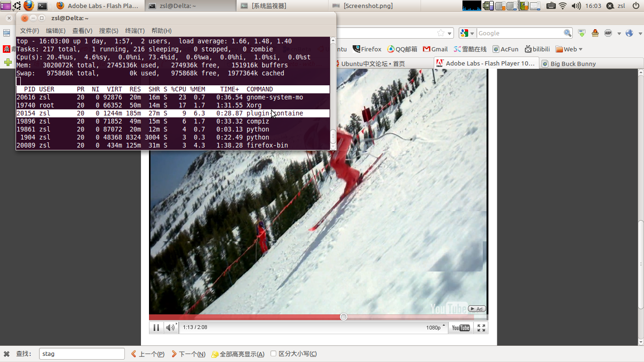The height and width of the screenshot is (362, 644).
Task: Click the green download arrow toolbar icon
Action: pyautogui.click(x=582, y=33)
